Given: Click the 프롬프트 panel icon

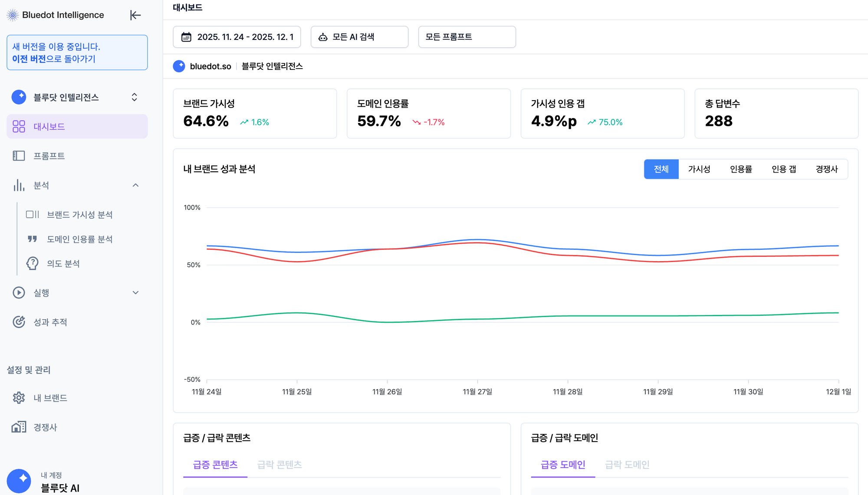Looking at the screenshot, I should (19, 156).
